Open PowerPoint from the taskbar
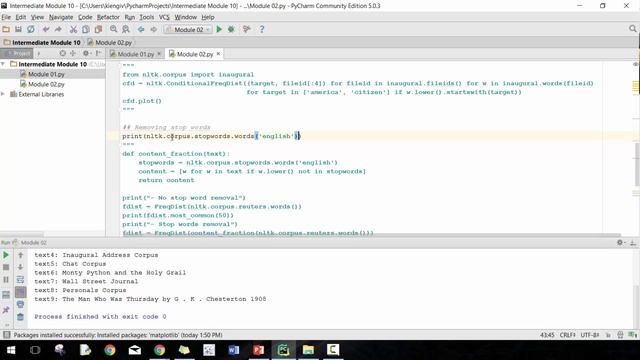This screenshot has width=640, height=360. 258,350
